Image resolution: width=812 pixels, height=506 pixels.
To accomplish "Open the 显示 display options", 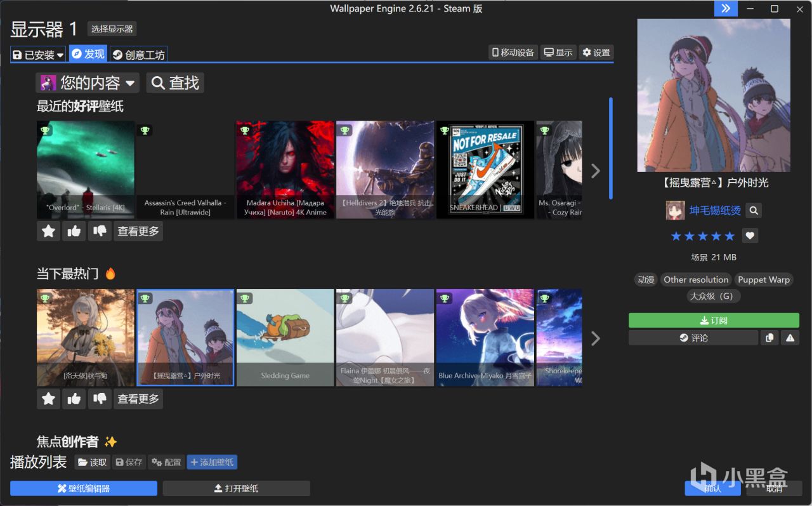I will (558, 52).
